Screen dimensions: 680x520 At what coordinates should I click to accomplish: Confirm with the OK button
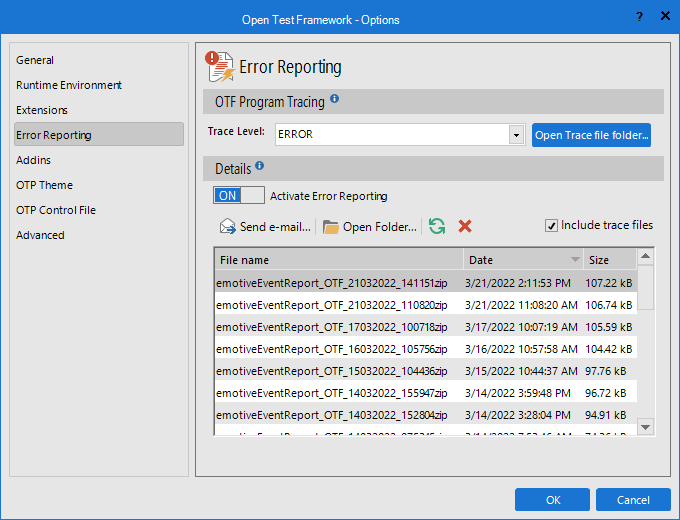click(x=552, y=500)
